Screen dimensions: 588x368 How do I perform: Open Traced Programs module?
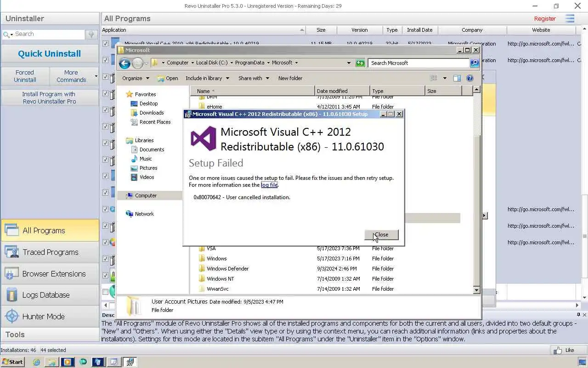[50, 252]
